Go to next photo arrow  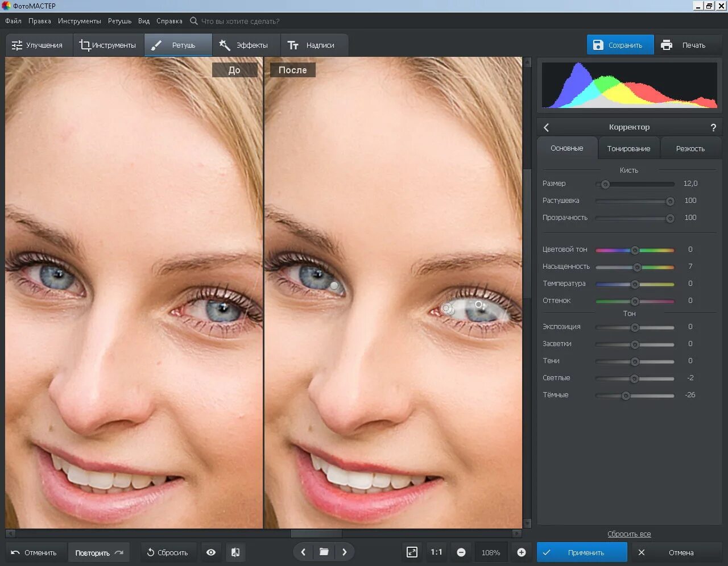tap(345, 552)
